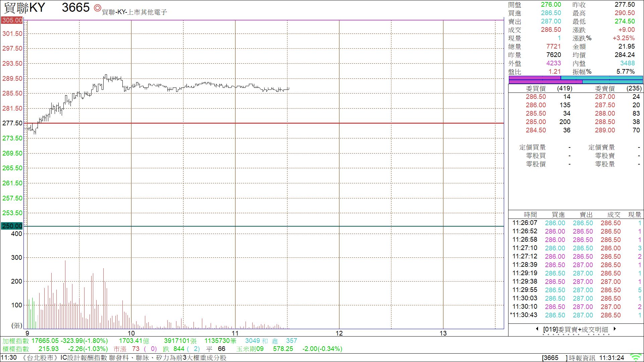Click the news headline 《台北股市》IC設計報酬指數
644x362 pixels.
pos(124,358)
